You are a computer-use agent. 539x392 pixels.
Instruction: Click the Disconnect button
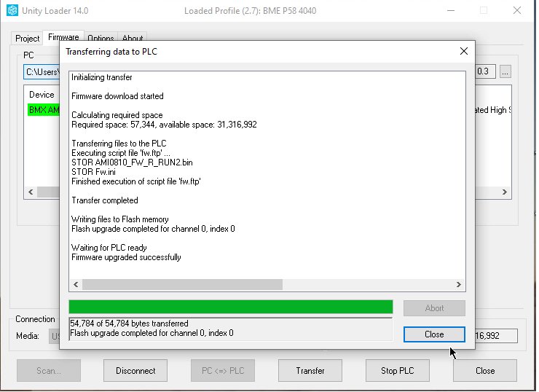point(135,371)
